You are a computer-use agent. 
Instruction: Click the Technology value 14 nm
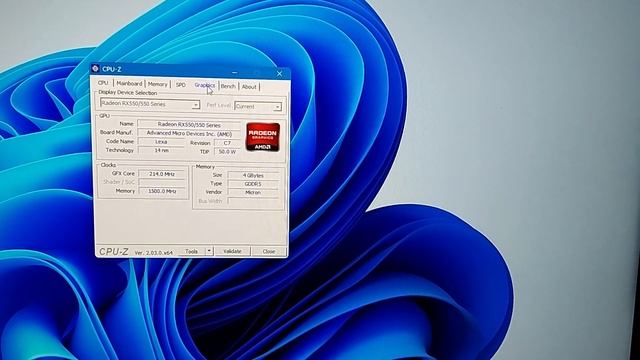[162, 150]
